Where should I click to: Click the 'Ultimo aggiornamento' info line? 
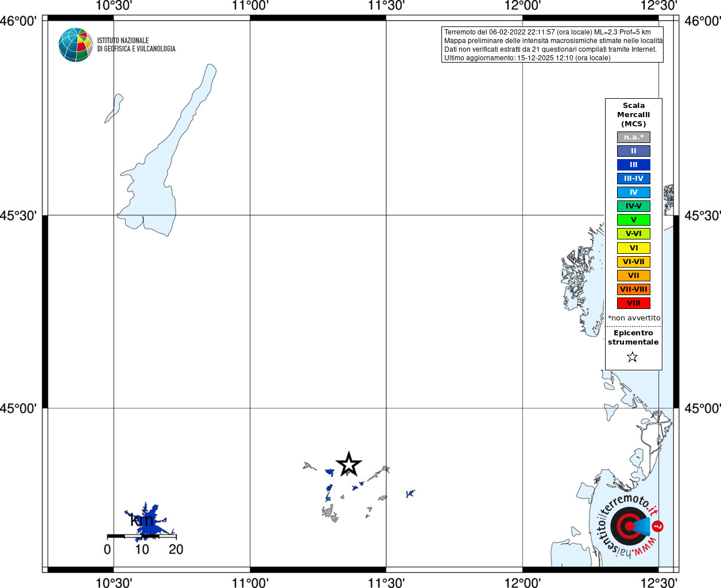528,58
